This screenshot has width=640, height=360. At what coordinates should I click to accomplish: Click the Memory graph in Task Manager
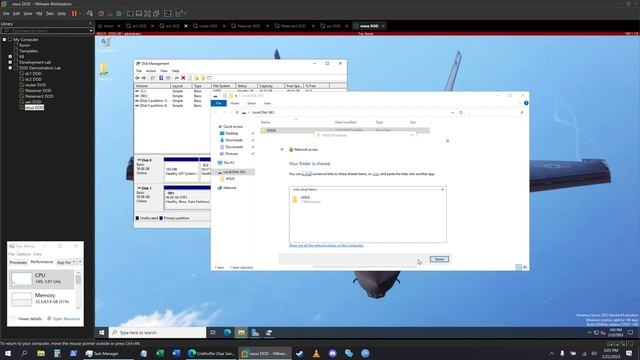click(x=21, y=299)
